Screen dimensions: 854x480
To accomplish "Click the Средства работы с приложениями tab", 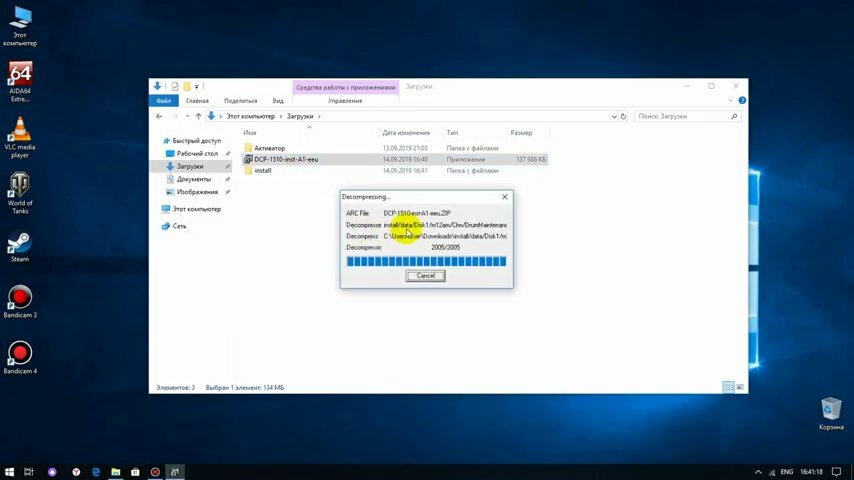I will [x=346, y=87].
